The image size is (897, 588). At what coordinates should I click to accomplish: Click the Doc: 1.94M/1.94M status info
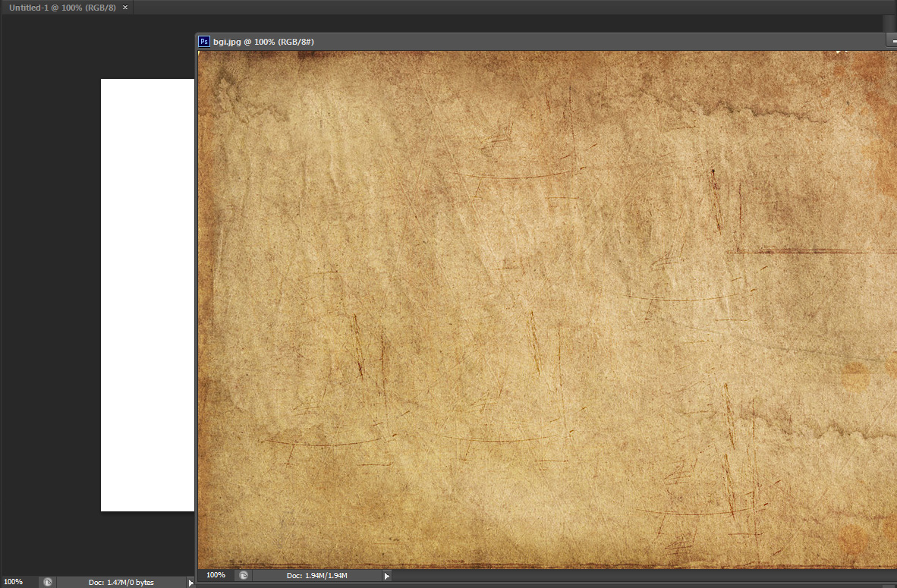[x=317, y=575]
